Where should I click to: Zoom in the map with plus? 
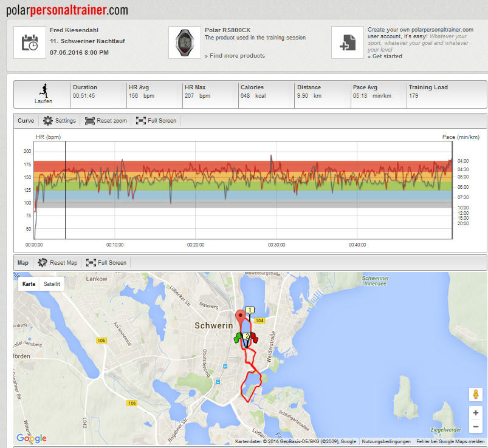pyautogui.click(x=476, y=413)
